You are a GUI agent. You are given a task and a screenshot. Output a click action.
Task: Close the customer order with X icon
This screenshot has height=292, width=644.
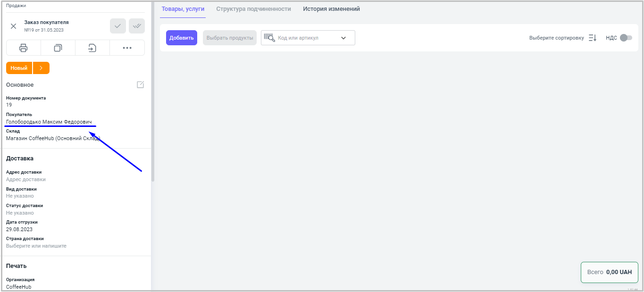click(14, 26)
